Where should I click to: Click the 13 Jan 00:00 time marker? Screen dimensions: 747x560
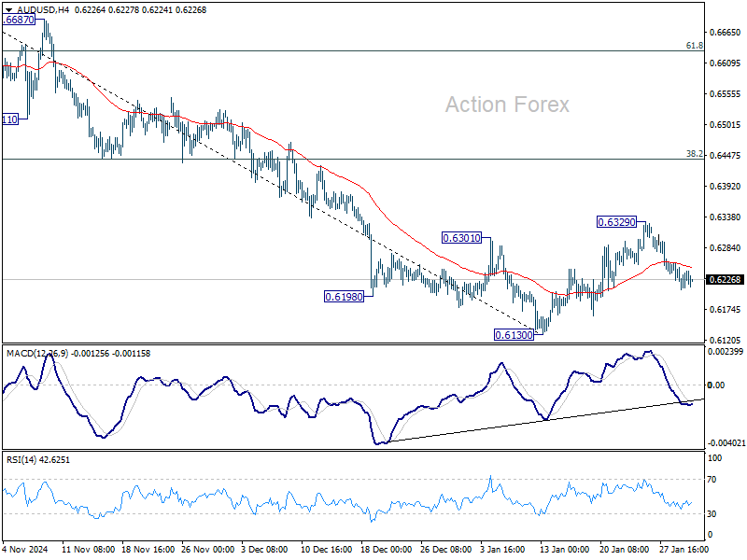coord(565,549)
